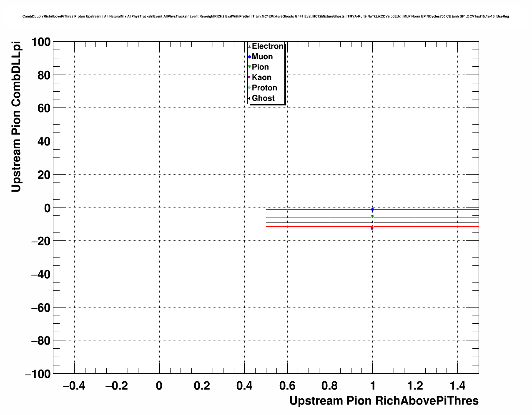Click the y-axis title "Upstream Pion CombDLLpi"

[16, 117]
